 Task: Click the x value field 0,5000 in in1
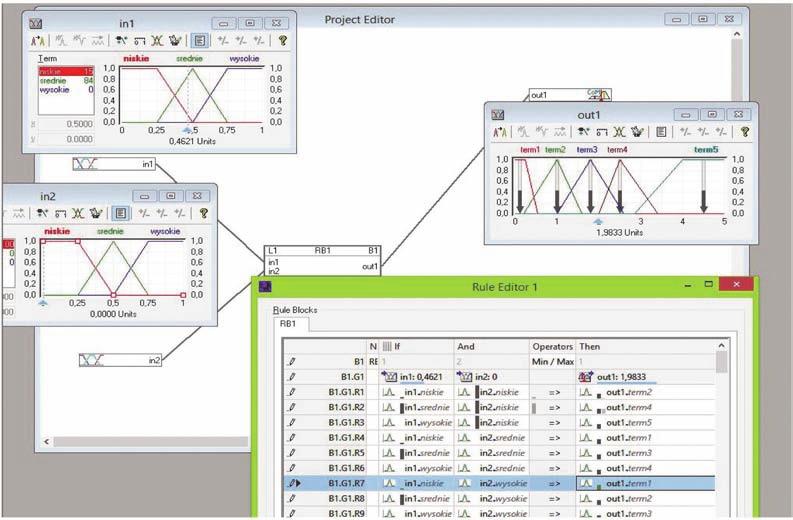tap(66, 124)
